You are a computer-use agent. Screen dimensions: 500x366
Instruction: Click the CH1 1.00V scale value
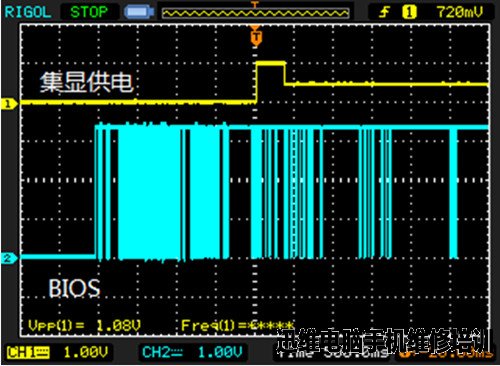86,352
